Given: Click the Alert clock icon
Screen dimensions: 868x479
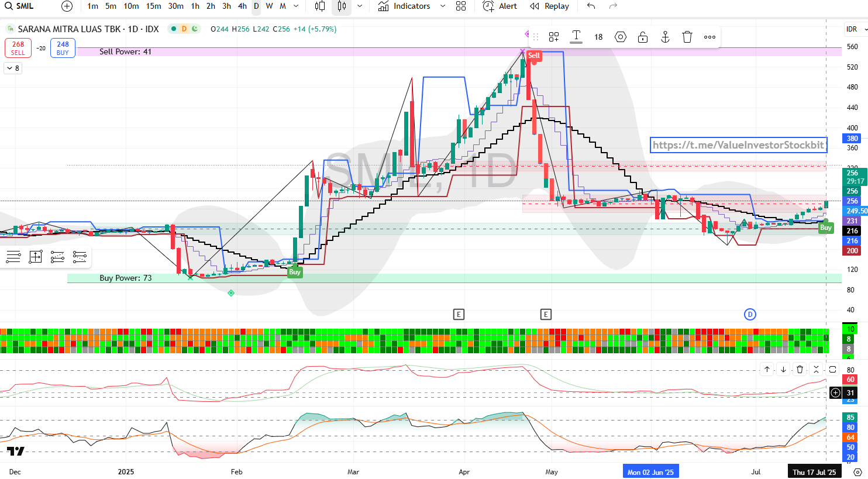Looking at the screenshot, I should (488, 6).
